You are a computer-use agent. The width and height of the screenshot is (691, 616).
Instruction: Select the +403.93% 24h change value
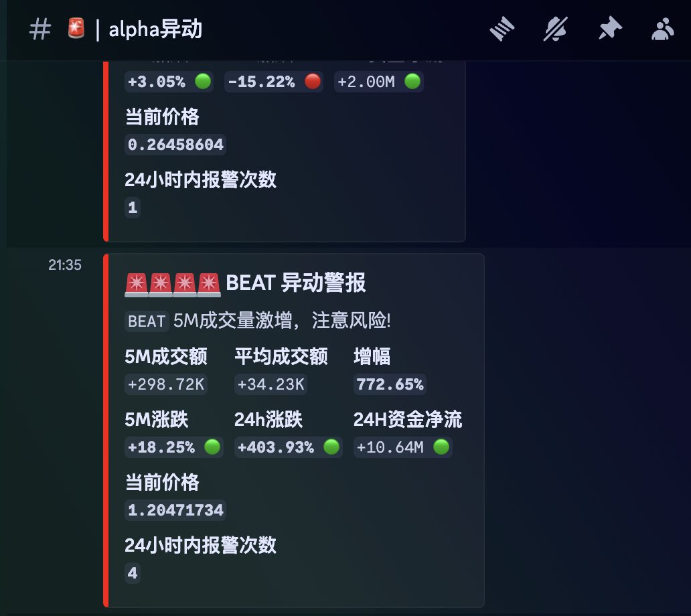[x=276, y=447]
